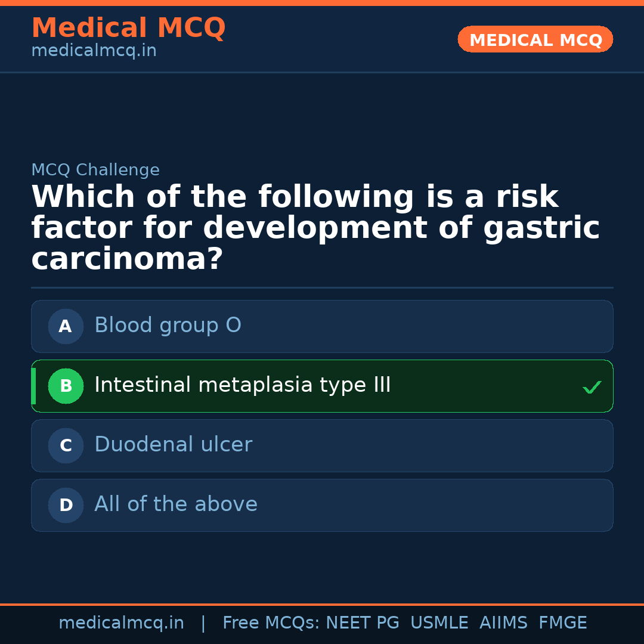Click the MCQ Challenge heading label
This screenshot has height=644, width=644.
[95, 170]
